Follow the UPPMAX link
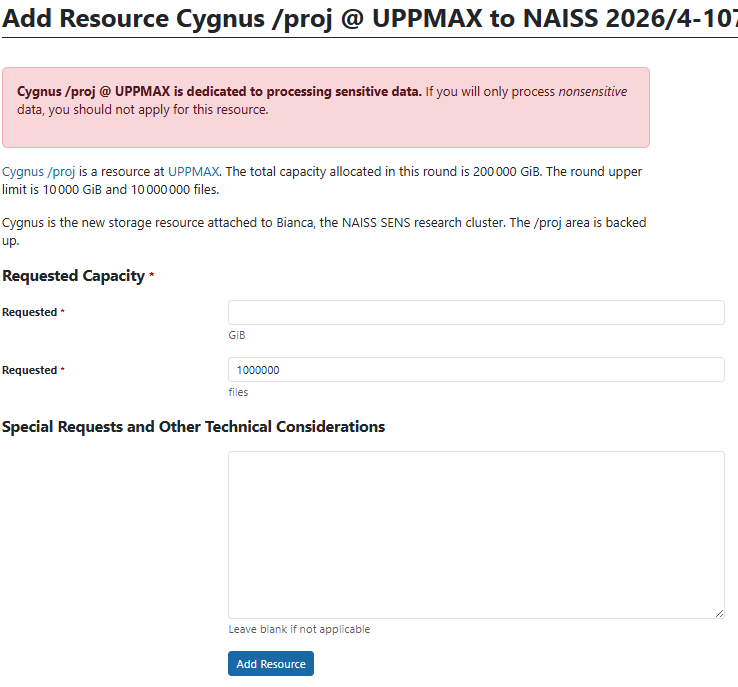 click(193, 172)
